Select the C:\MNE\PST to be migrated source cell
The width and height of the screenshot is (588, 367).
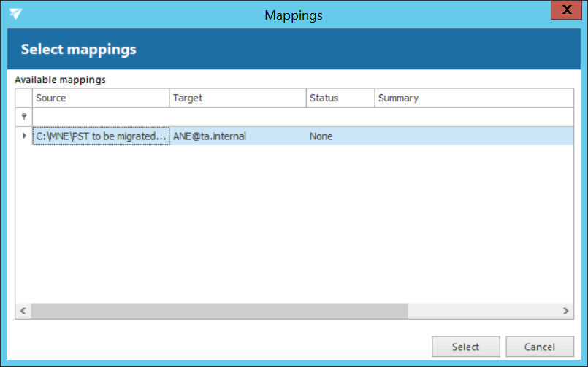pyautogui.click(x=101, y=136)
